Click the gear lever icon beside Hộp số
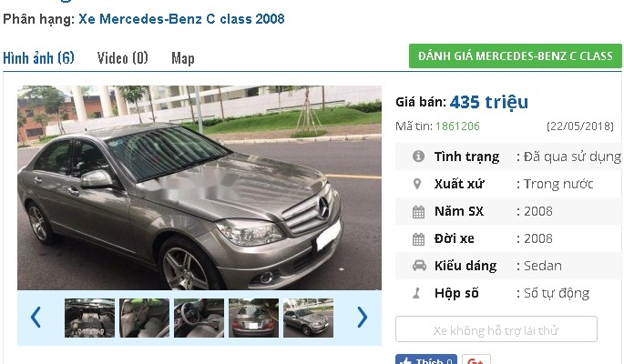 coord(416,293)
